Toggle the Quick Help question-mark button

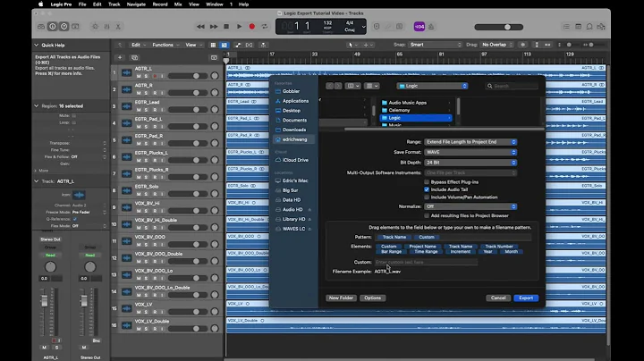click(x=64, y=27)
